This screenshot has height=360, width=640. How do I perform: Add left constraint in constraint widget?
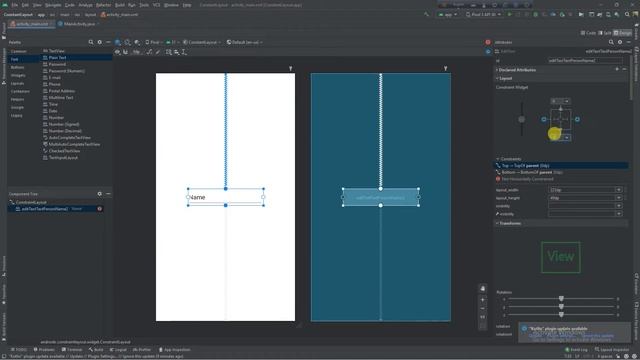click(544, 120)
